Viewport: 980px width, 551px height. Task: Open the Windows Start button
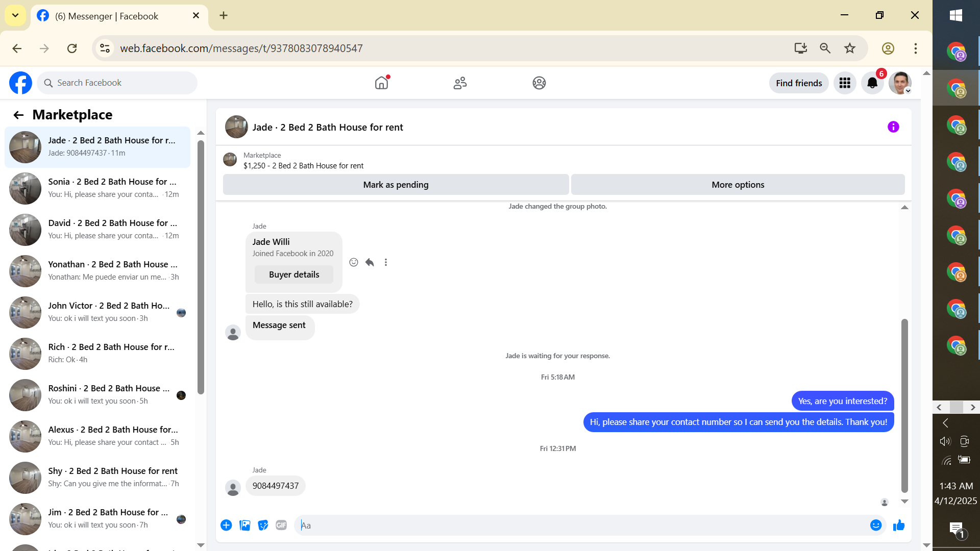956,15
